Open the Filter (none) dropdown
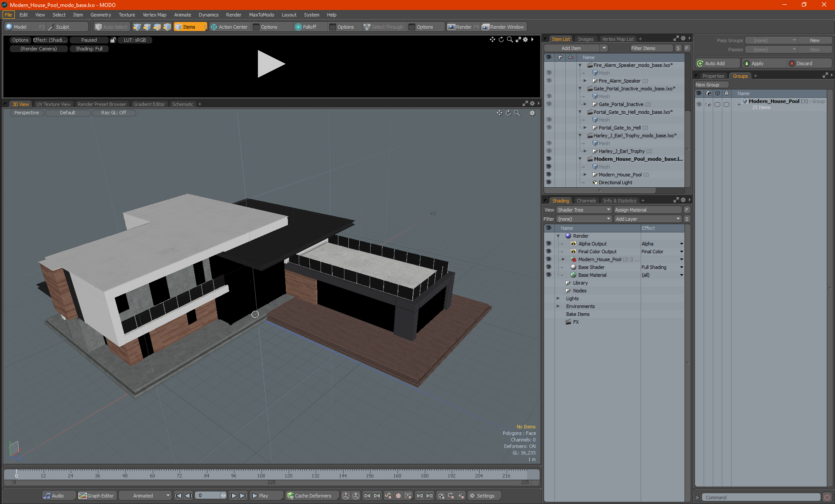Screen dimensions: 835x504 [584, 219]
